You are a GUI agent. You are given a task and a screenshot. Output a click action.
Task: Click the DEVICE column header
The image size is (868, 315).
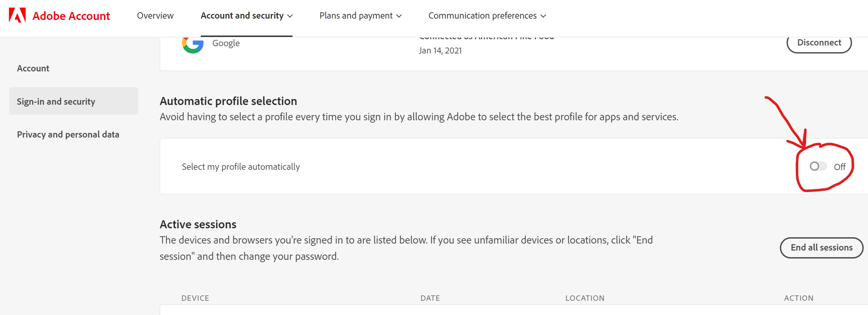195,298
